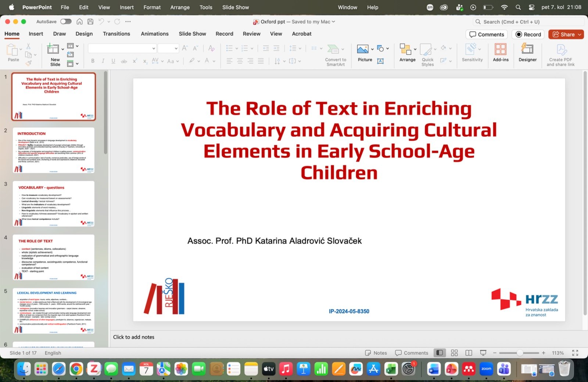Expand the Arrange dropdown arrow in ribbon
Viewport: 588px width, 382px height.
[415, 49]
